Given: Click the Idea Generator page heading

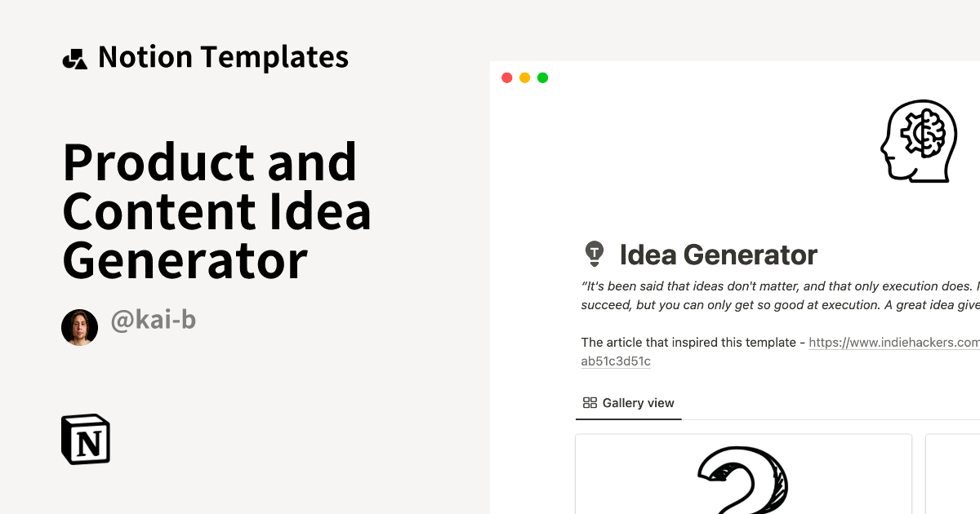Looking at the screenshot, I should (719, 255).
